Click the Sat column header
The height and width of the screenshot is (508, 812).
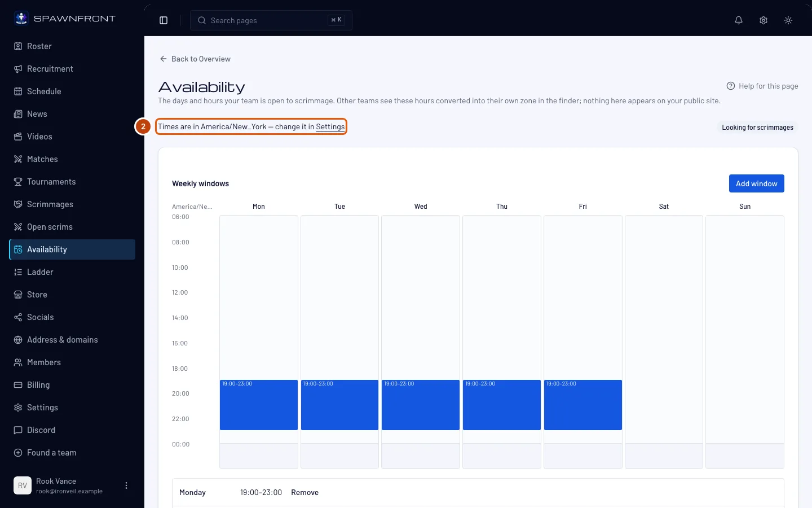point(664,207)
